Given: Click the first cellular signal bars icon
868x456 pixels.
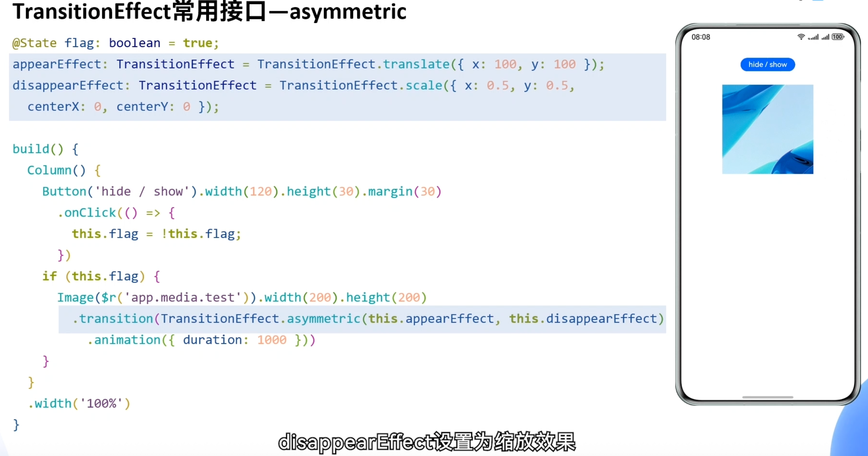Looking at the screenshot, I should coord(813,37).
